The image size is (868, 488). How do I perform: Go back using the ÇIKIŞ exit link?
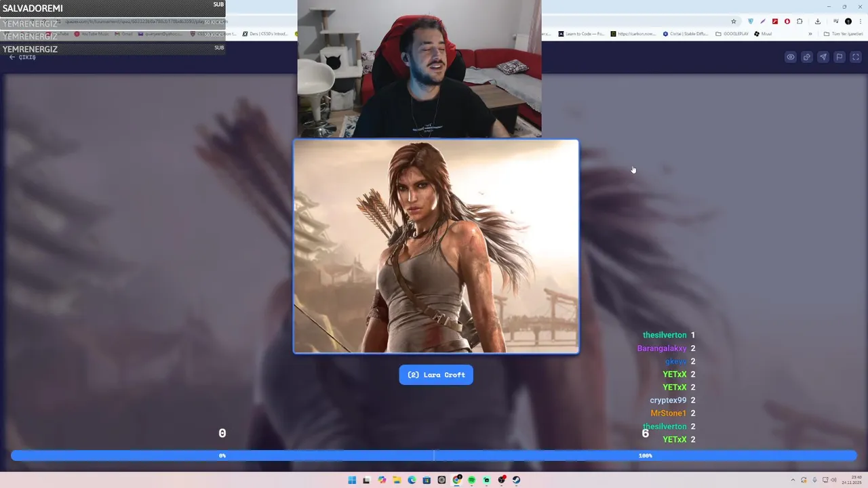[22, 57]
